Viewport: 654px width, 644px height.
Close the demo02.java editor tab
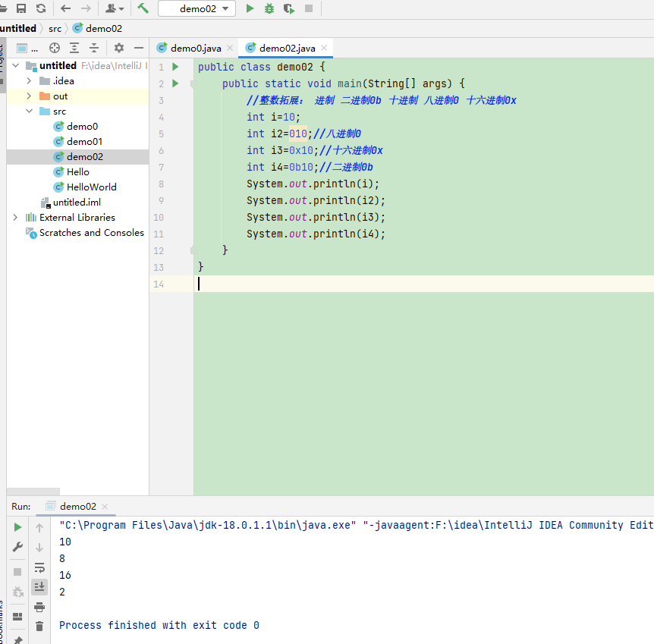[x=323, y=48]
